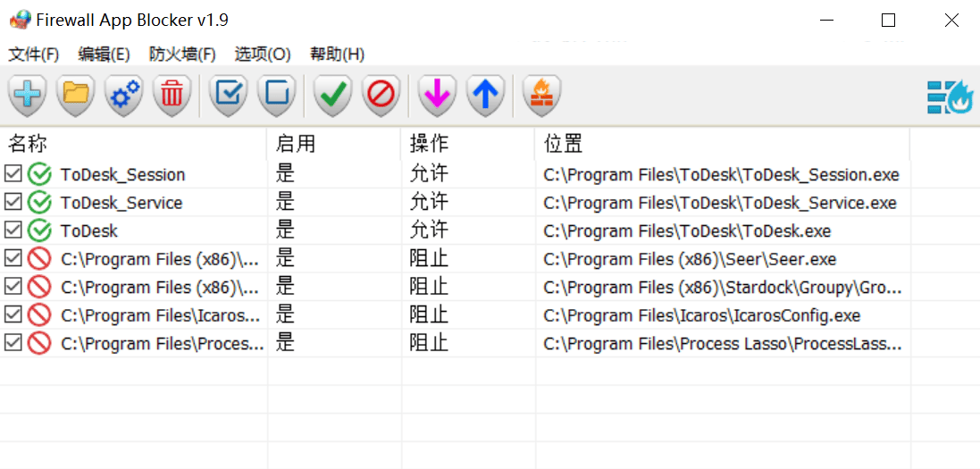Click the red block icon for Groupy row

(x=39, y=287)
